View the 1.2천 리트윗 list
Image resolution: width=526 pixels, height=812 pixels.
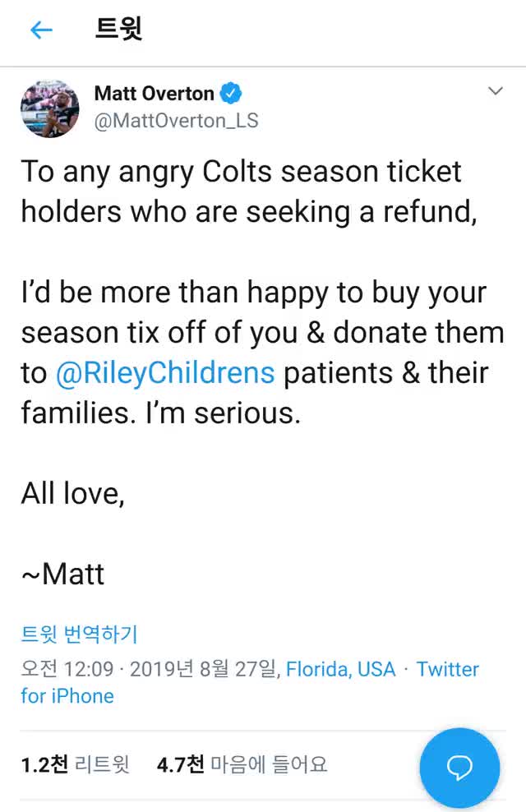coord(75,764)
